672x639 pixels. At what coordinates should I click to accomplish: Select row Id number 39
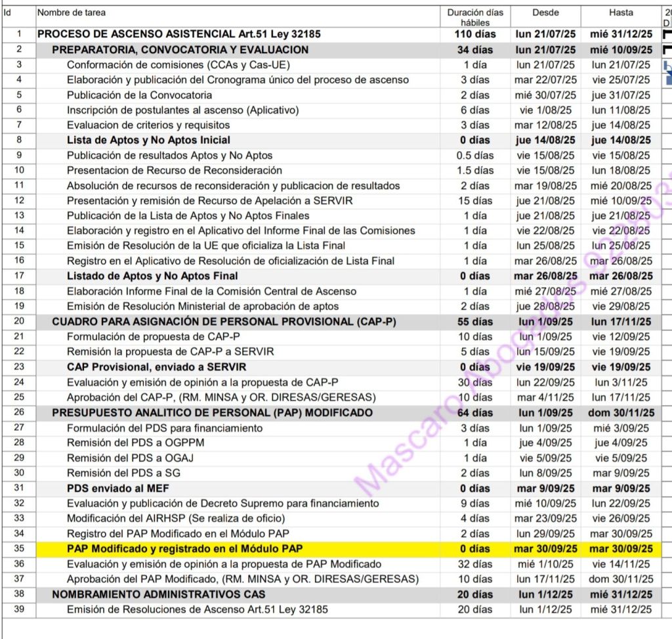click(x=18, y=609)
